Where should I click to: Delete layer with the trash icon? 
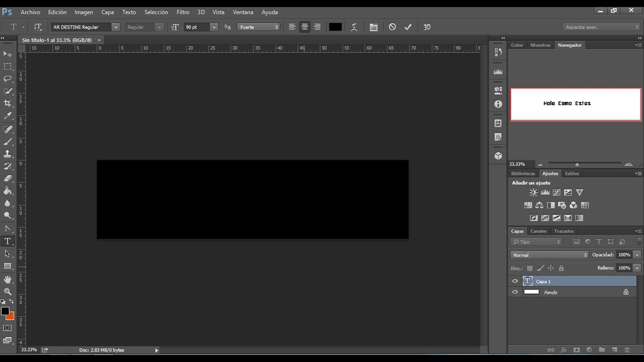(627, 350)
